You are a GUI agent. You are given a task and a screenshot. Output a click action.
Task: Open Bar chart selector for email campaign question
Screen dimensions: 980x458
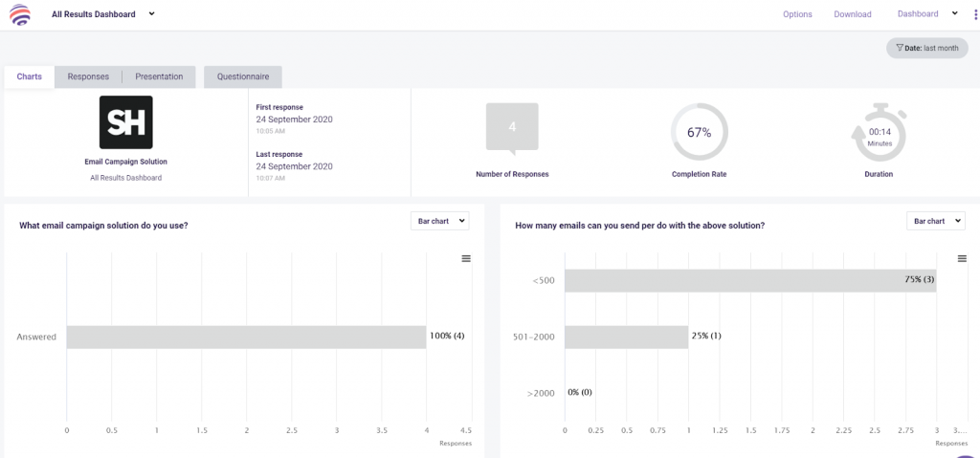pyautogui.click(x=439, y=221)
